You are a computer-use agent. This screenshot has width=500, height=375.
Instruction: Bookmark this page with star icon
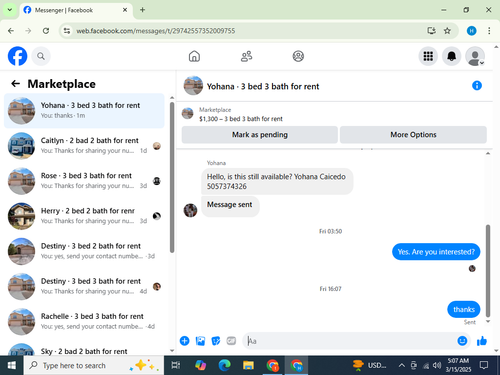point(447,31)
